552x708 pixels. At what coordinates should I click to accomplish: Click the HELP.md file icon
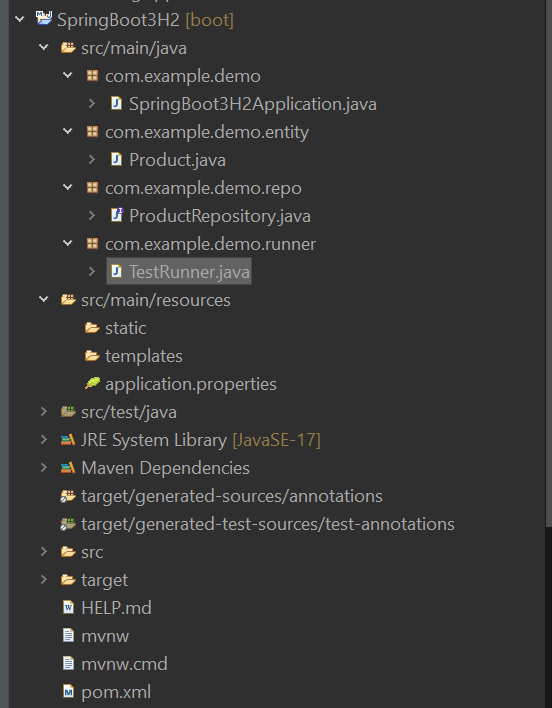coord(68,607)
